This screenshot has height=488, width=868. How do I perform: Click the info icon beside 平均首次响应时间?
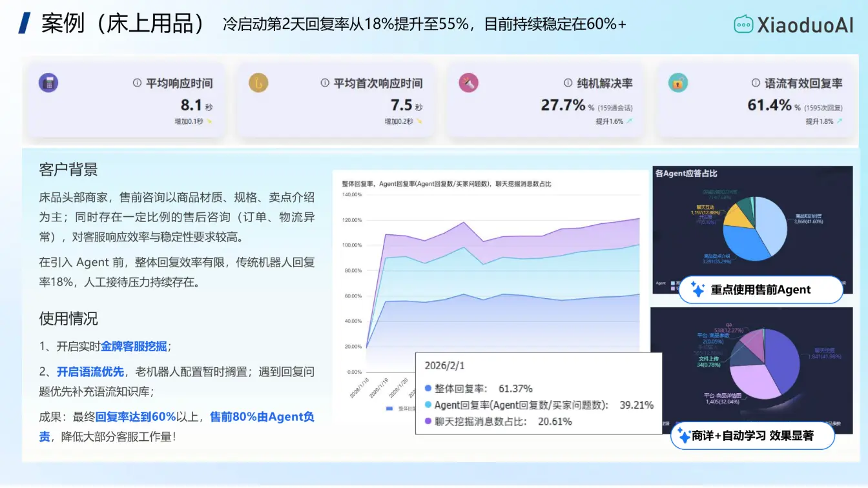325,83
